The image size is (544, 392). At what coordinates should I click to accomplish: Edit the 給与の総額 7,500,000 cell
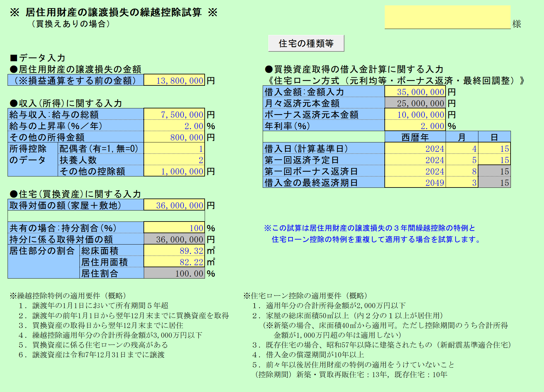click(174, 114)
